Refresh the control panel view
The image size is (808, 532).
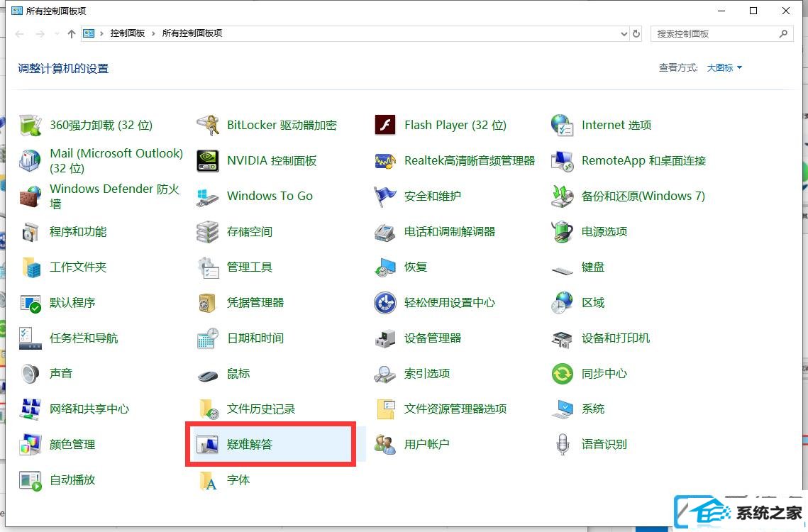[x=636, y=33]
